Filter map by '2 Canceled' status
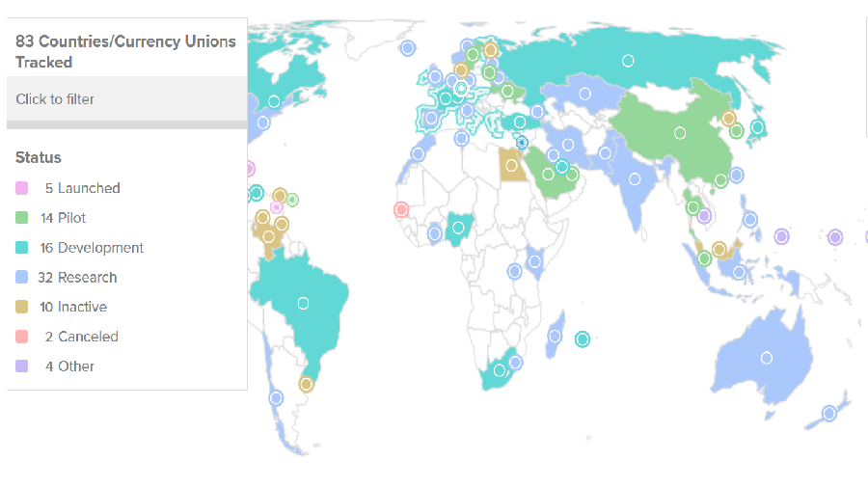Image resolution: width=868 pixels, height=488 pixels. (x=81, y=337)
